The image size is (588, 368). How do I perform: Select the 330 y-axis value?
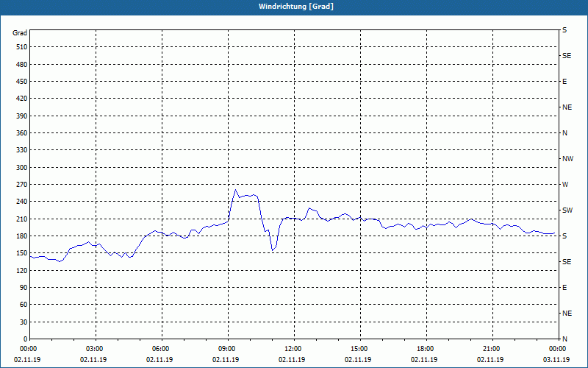[22, 150]
